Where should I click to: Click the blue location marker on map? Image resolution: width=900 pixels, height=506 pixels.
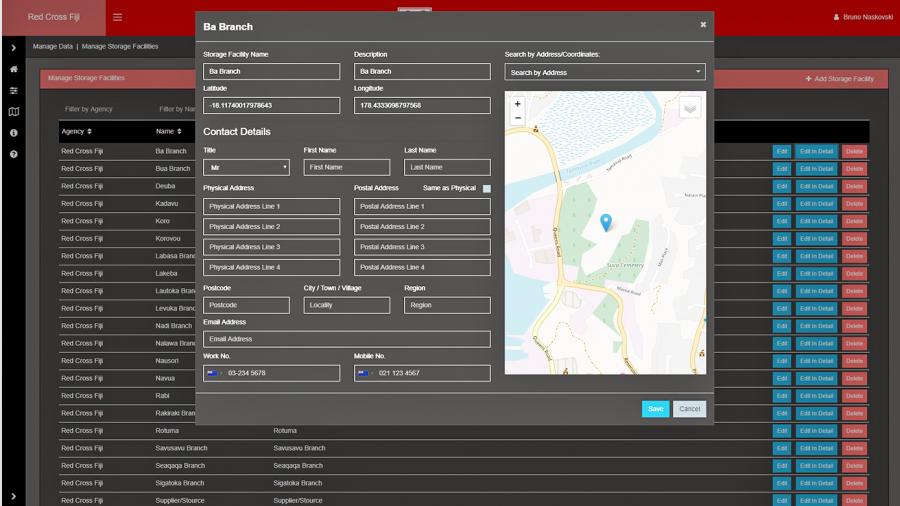[605, 222]
